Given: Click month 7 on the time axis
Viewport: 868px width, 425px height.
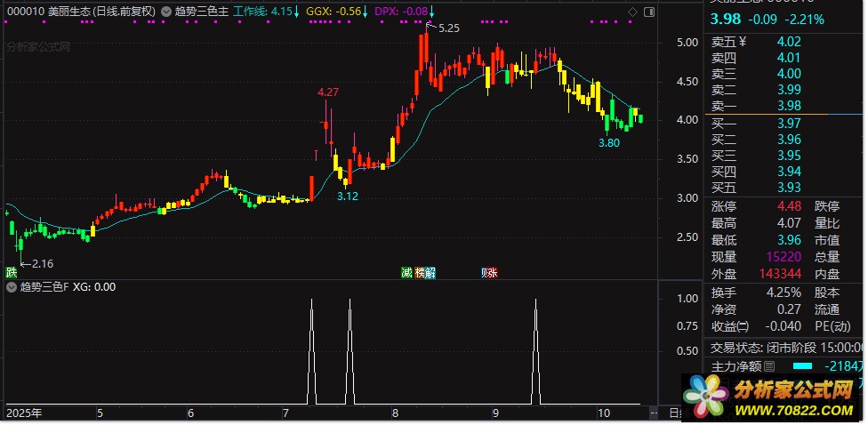Looking at the screenshot, I should click(285, 413).
